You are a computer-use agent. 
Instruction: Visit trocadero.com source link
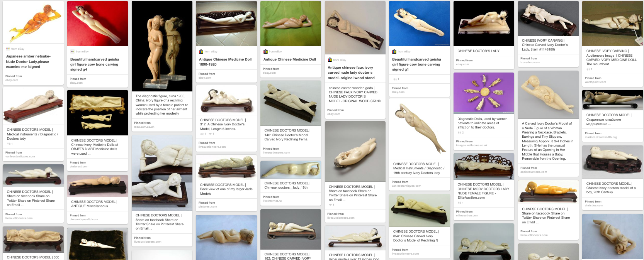(x=530, y=62)
